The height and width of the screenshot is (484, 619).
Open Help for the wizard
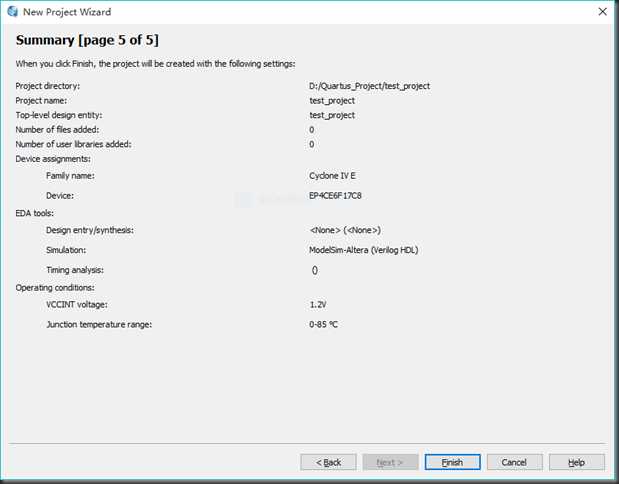pyautogui.click(x=576, y=462)
